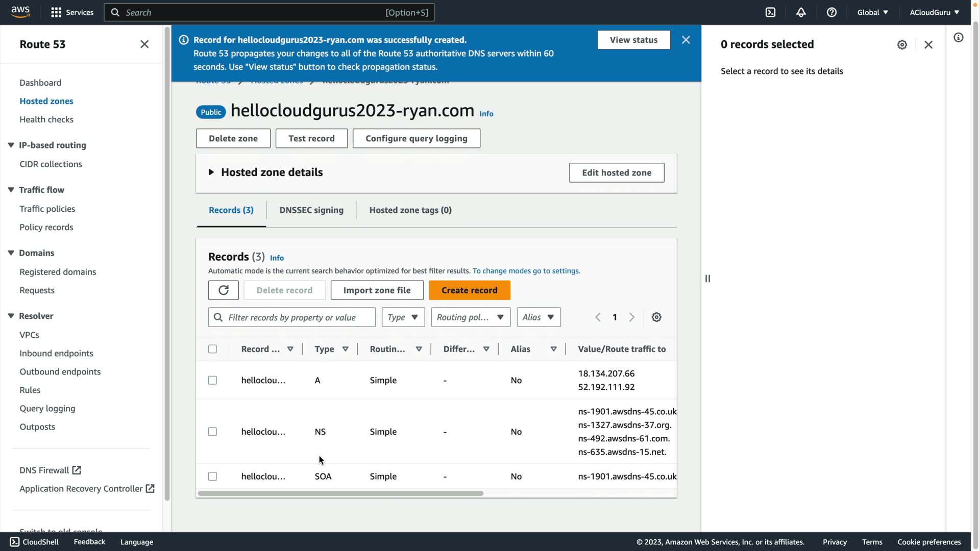Screen dimensions: 980x551
Task: Open CloudShell icon in top navigation bar
Action: tap(770, 12)
